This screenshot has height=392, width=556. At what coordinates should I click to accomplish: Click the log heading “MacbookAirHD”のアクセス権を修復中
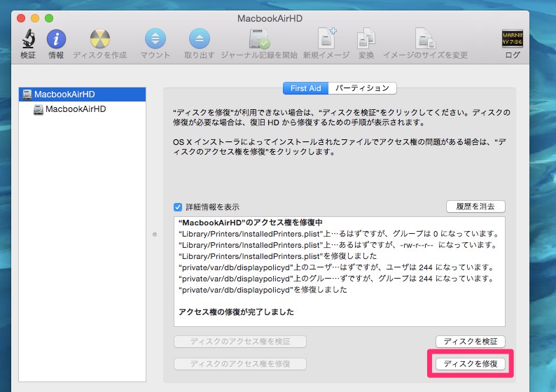(251, 223)
